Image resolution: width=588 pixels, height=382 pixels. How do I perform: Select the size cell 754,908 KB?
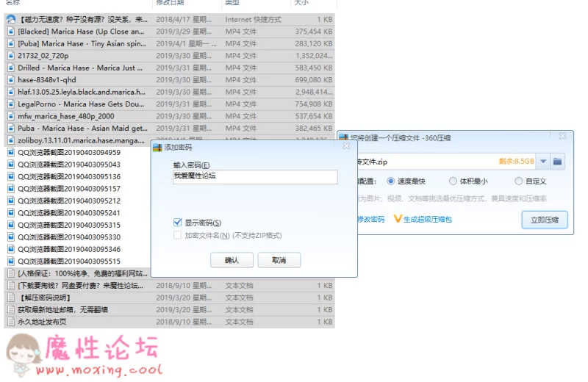coord(314,104)
